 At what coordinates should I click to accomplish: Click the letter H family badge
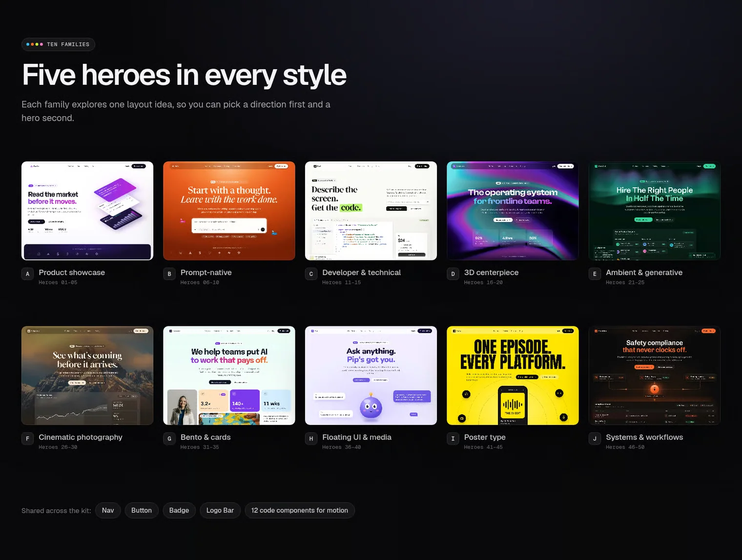tap(311, 439)
